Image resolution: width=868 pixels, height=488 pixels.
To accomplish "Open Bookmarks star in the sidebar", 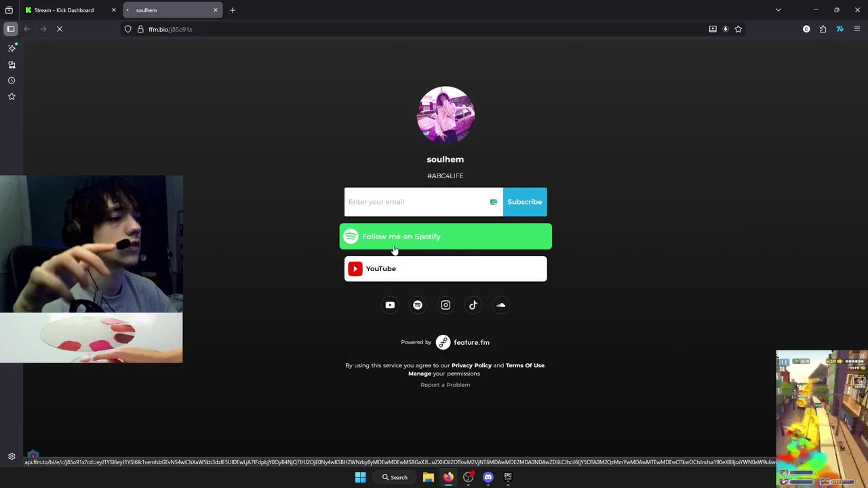I will coord(12,96).
